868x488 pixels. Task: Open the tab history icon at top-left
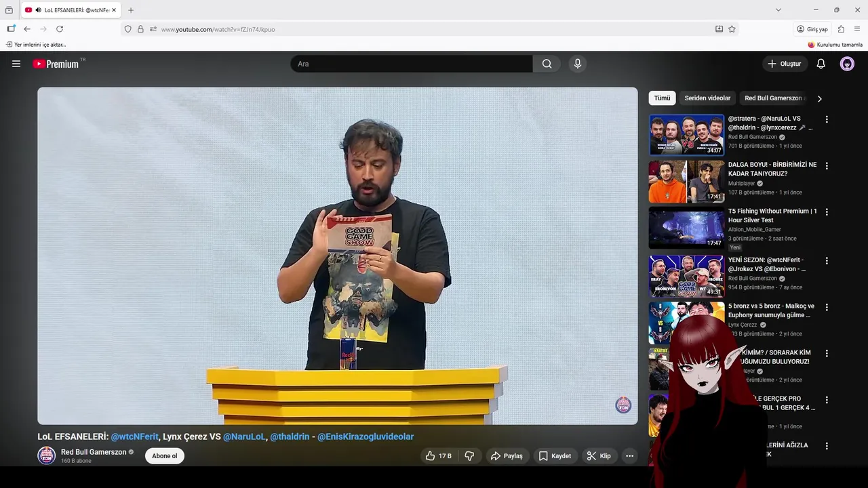pos(9,10)
